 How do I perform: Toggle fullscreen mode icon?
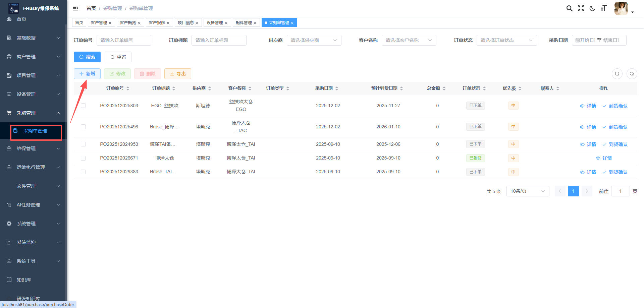(581, 8)
